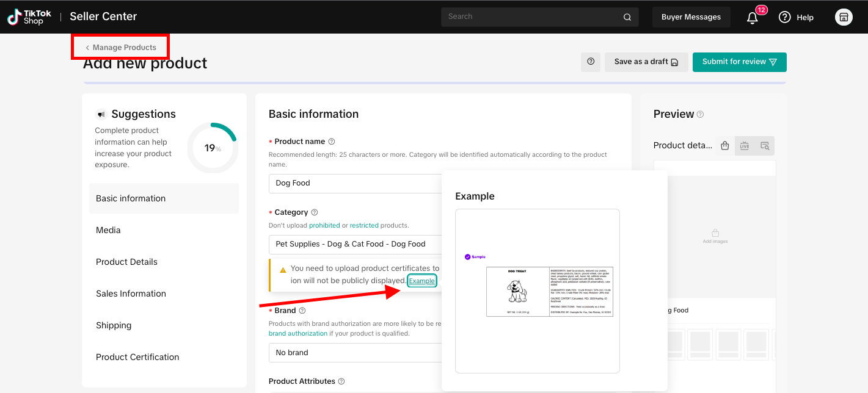Select the shopping bag preview icon
Screen dimensions: 868x393
point(725,146)
